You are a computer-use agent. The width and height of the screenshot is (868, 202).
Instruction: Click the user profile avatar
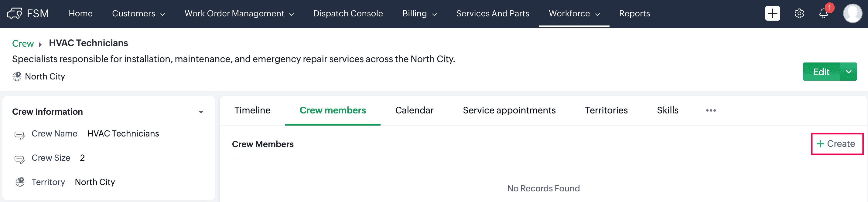(x=852, y=13)
